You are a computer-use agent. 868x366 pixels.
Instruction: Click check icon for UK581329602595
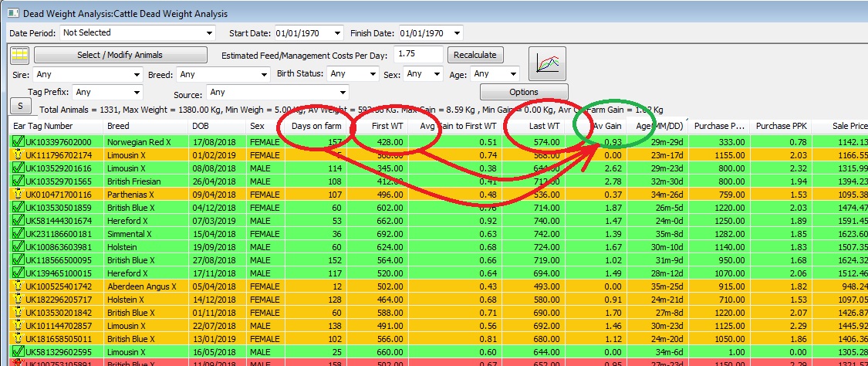(x=18, y=352)
